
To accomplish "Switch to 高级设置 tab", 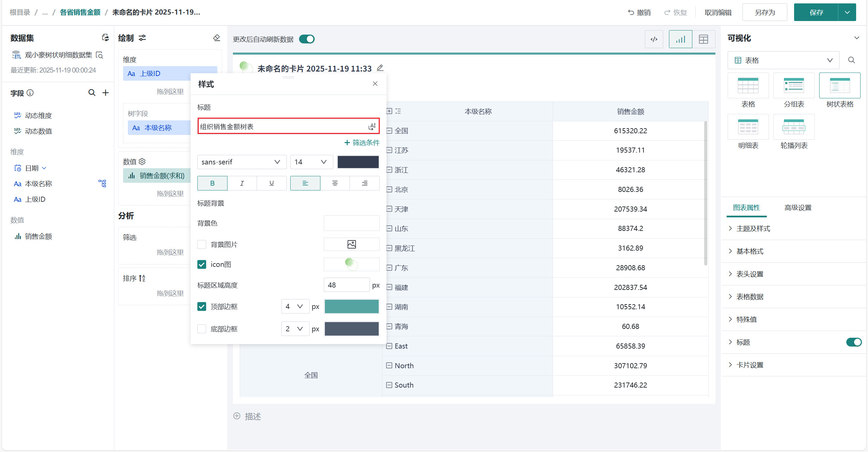I will [x=797, y=208].
